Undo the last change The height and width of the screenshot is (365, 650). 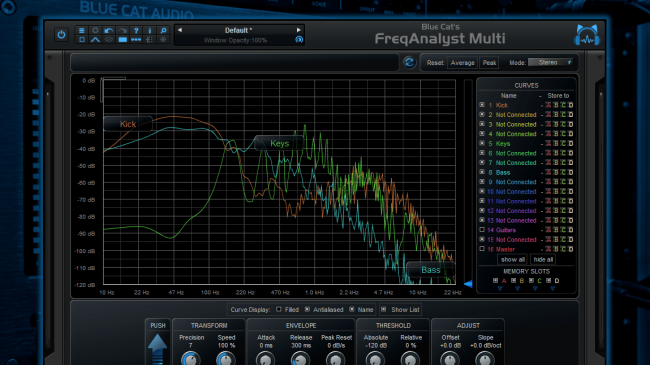click(x=109, y=30)
